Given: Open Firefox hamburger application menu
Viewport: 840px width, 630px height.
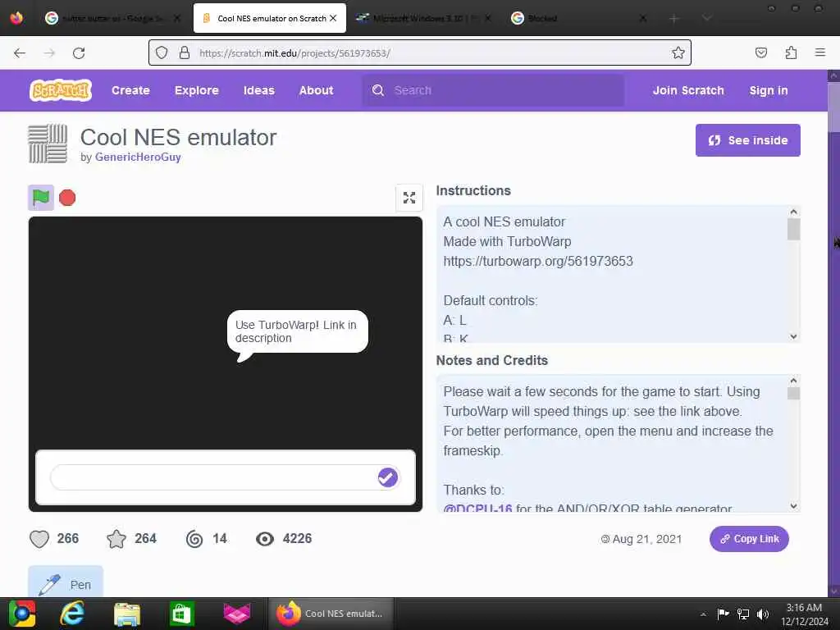Looking at the screenshot, I should [820, 52].
